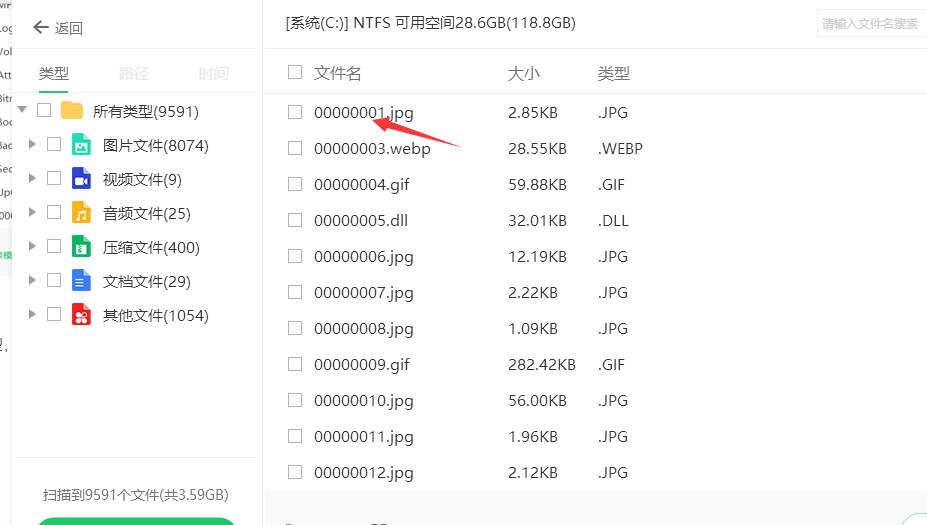Viewport: 927px width, 525px height.
Task: Click the compressed files archive icon
Action: (81, 247)
